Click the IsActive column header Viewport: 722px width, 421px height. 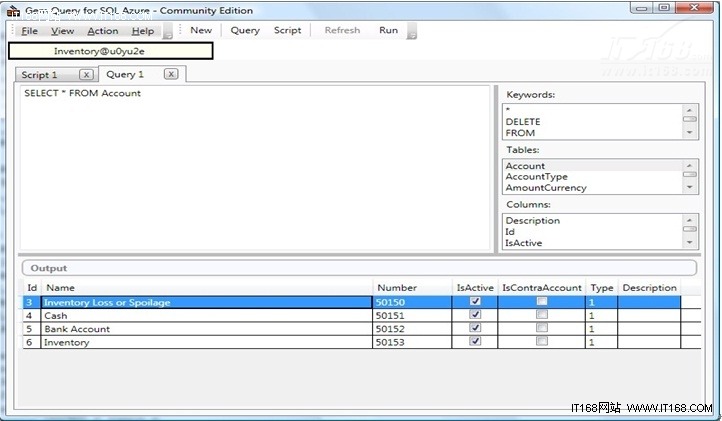click(x=475, y=288)
